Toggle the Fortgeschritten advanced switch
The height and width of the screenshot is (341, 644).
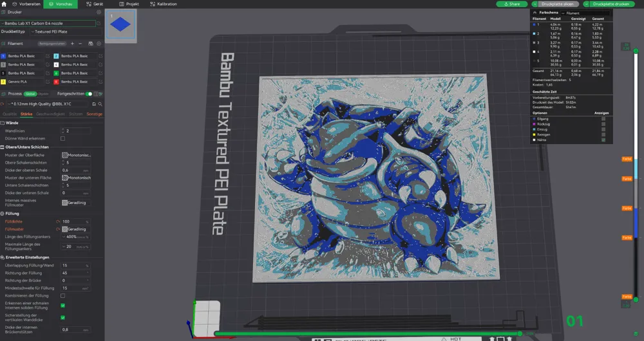click(x=89, y=94)
